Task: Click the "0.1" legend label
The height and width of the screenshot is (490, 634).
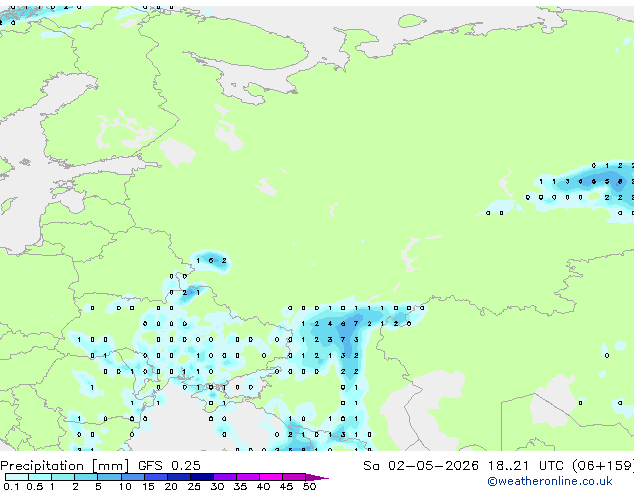Action: point(11,486)
